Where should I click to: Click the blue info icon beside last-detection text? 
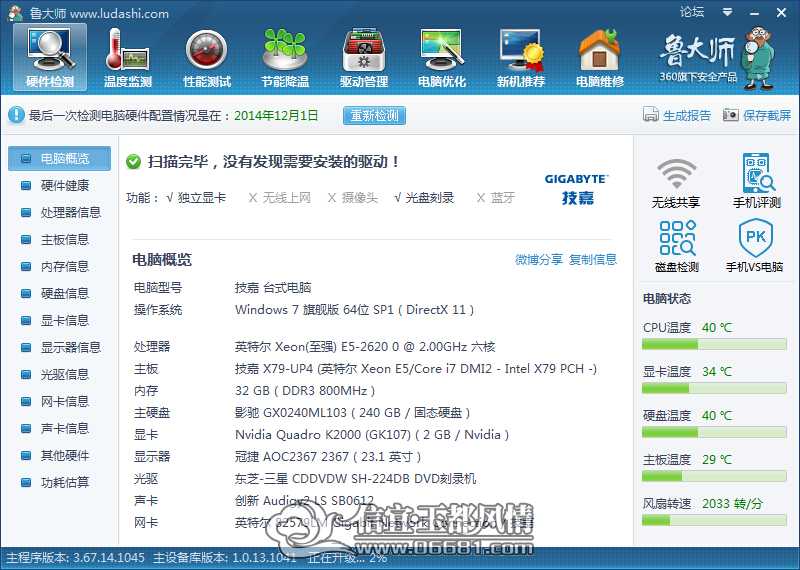click(16, 115)
